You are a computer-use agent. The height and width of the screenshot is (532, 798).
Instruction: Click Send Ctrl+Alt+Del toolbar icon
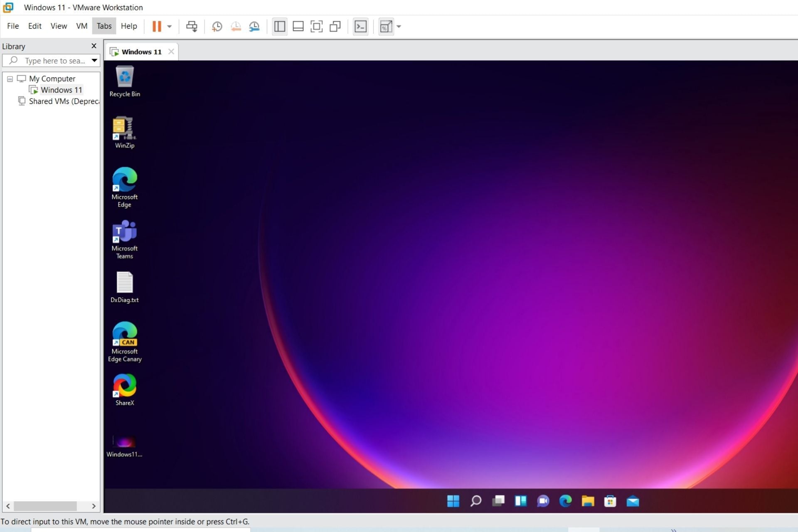[x=192, y=27]
